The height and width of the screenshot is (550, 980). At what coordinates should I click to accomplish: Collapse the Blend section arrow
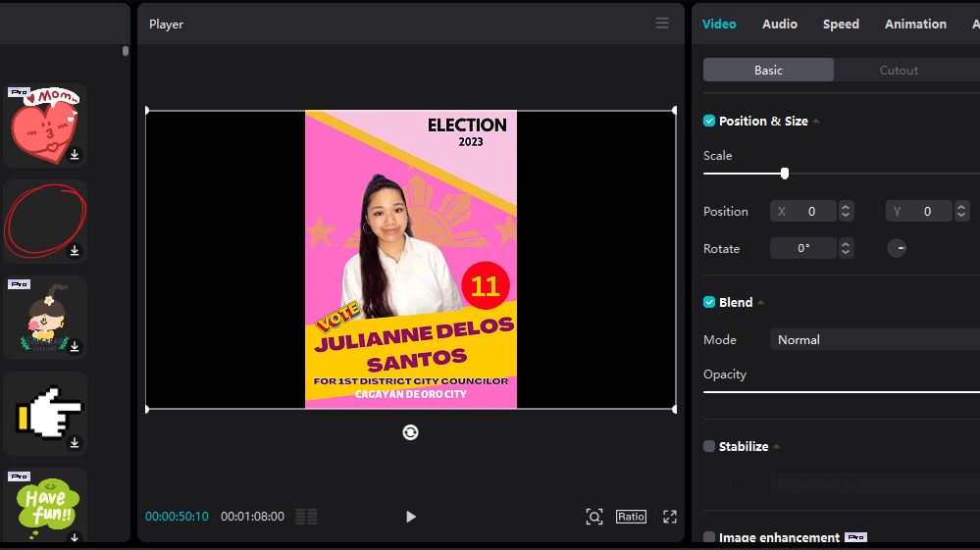click(x=760, y=302)
